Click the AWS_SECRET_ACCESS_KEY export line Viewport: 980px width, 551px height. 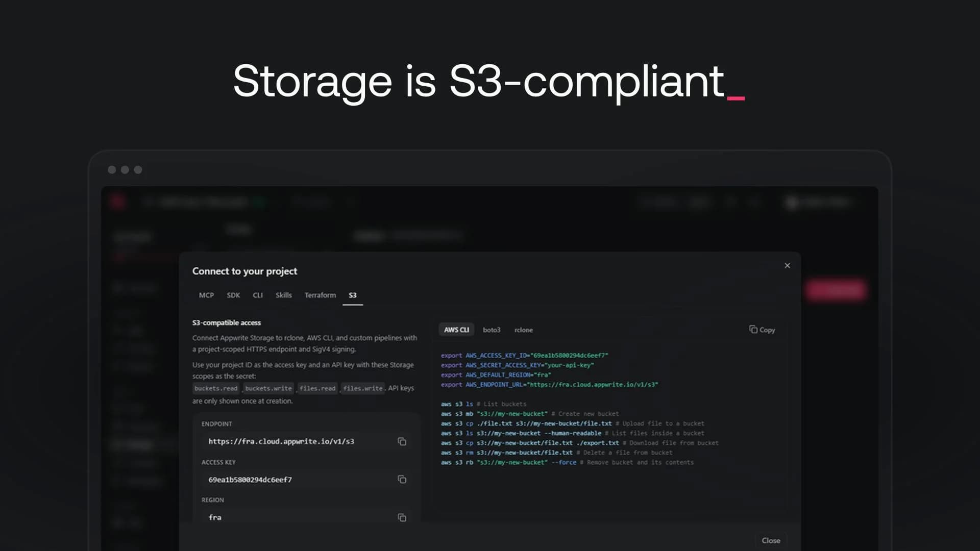[x=518, y=365]
